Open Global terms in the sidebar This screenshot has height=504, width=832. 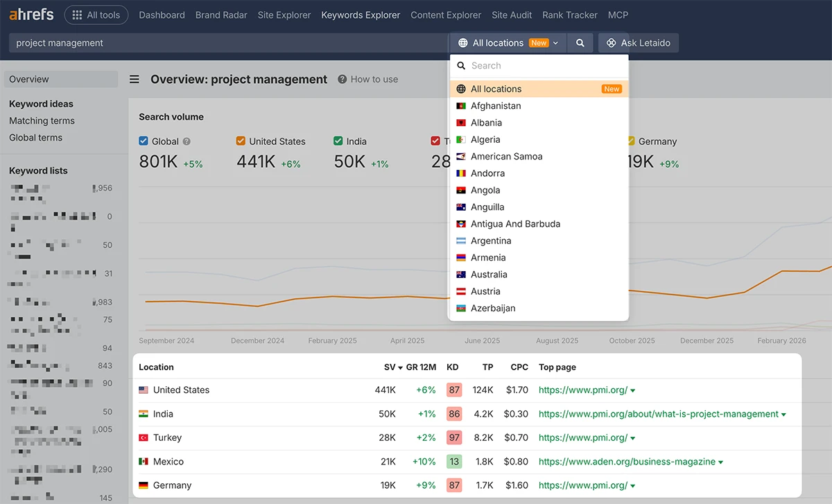pyautogui.click(x=35, y=137)
